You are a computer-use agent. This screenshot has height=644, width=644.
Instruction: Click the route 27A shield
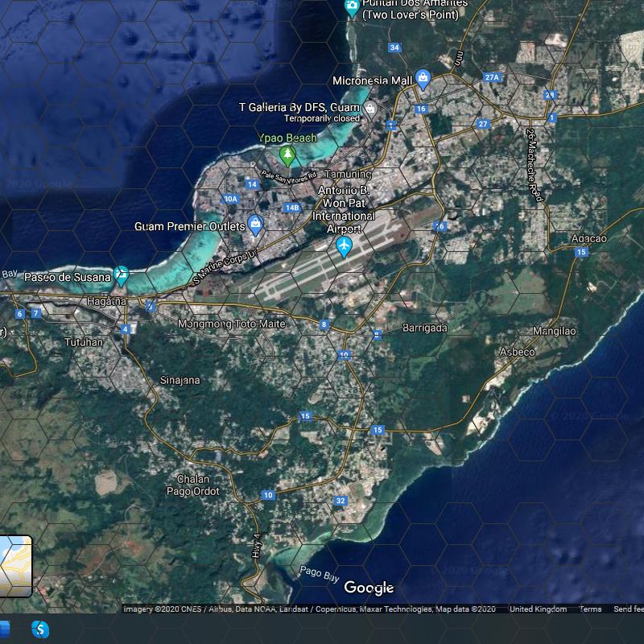pos(492,77)
